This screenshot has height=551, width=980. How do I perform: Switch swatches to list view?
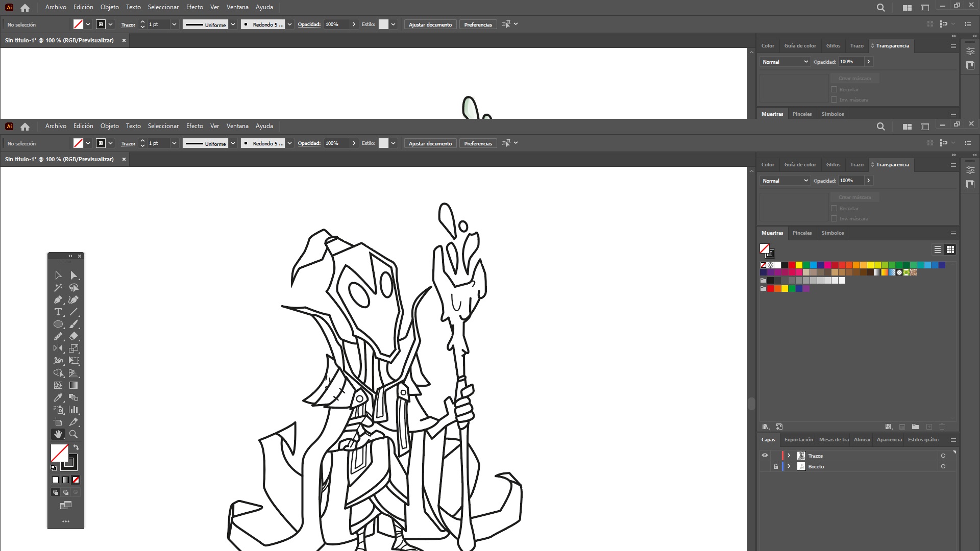(938, 250)
